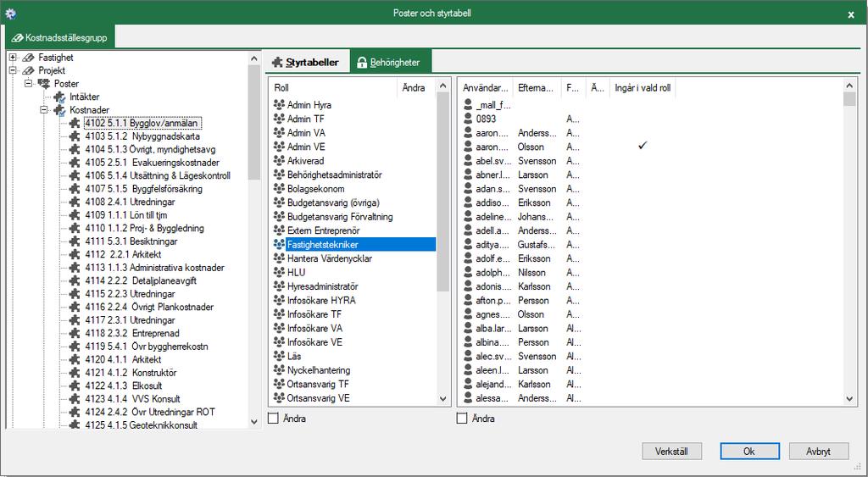The image size is (868, 477).
Task: Click the Verkställ button
Action: pos(671,452)
